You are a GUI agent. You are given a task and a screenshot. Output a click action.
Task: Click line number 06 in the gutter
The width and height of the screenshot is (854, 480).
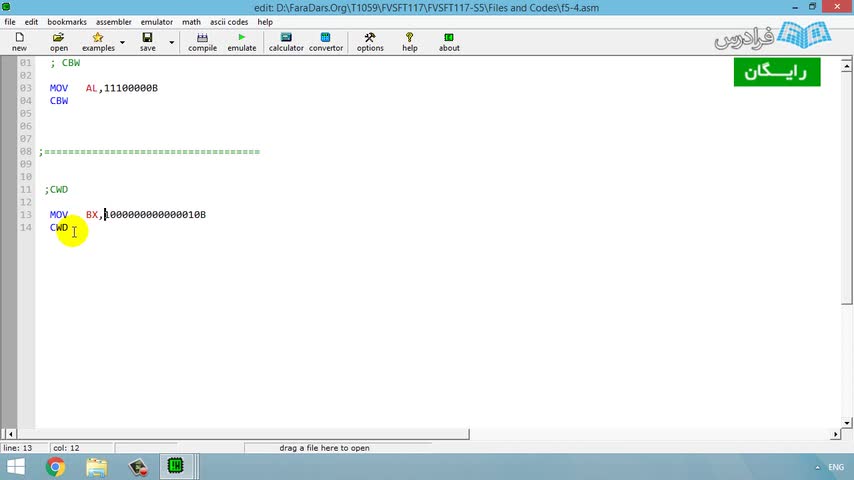tap(26, 126)
